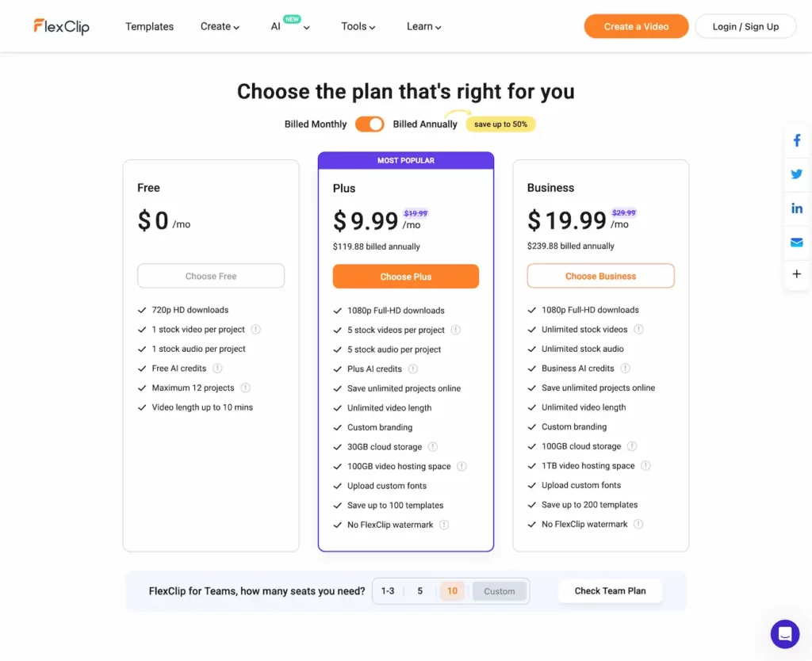This screenshot has width=812, height=661.
Task: Click Login / Sign Up
Action: [745, 25]
